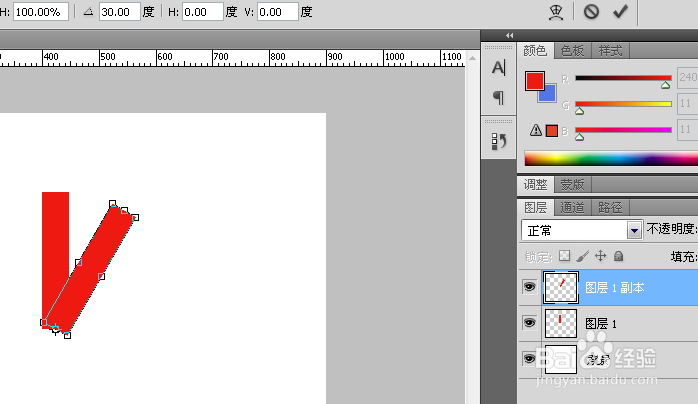Click the canvas scroll-up arrow
This screenshot has width=698, height=404.
click(x=472, y=58)
